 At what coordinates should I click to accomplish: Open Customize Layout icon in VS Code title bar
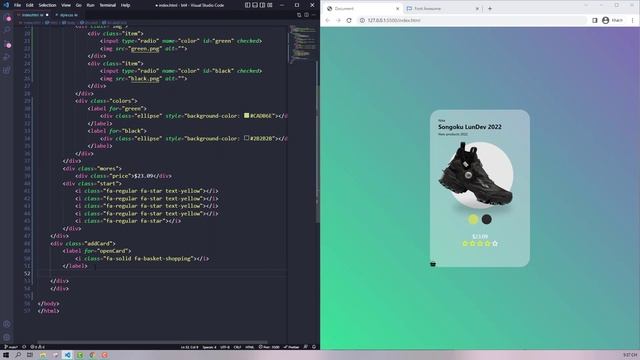(x=270, y=5)
